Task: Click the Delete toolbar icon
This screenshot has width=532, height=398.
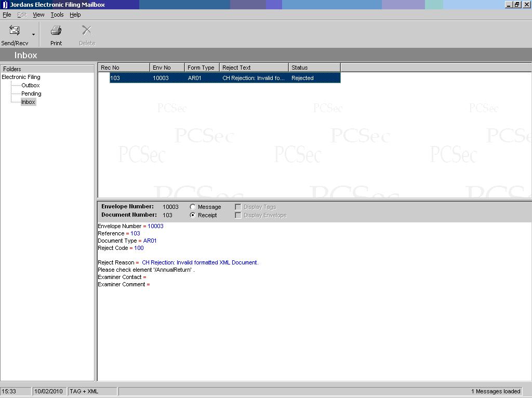Action: point(87,31)
